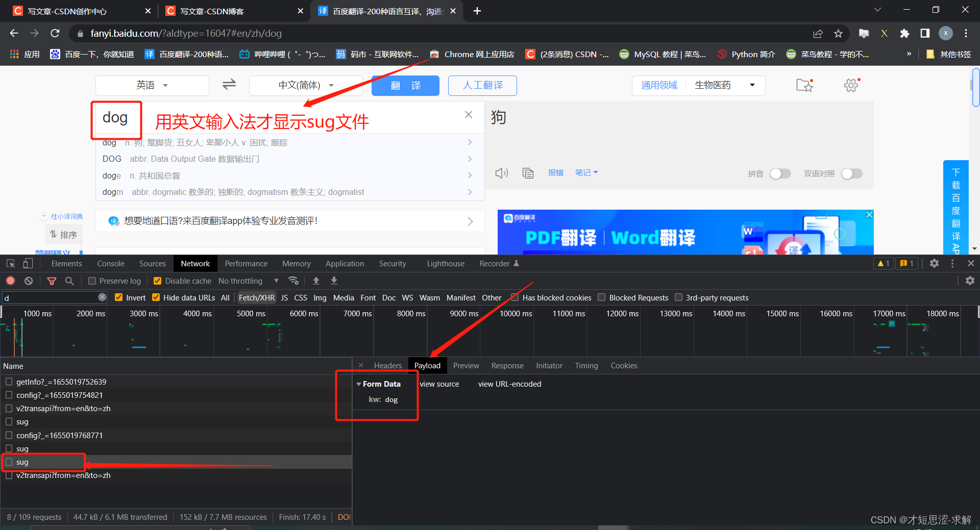
Task: Check Has blocked cookies
Action: 515,297
